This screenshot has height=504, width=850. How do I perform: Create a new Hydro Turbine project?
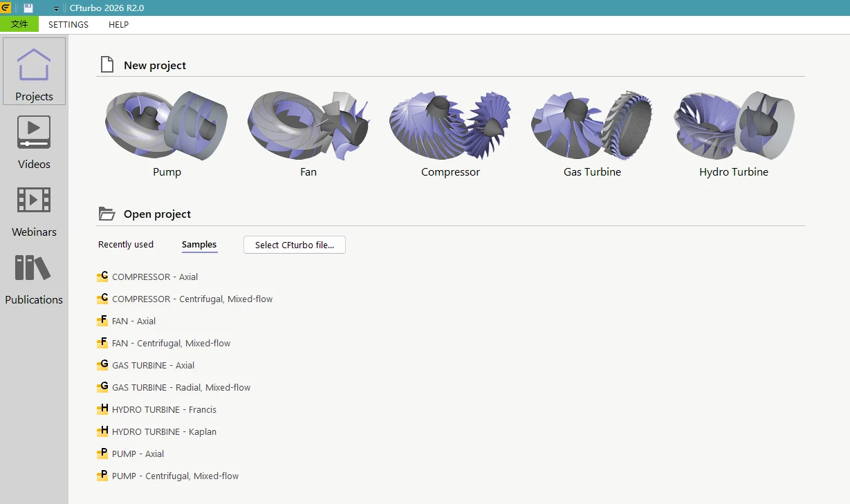coord(734,133)
